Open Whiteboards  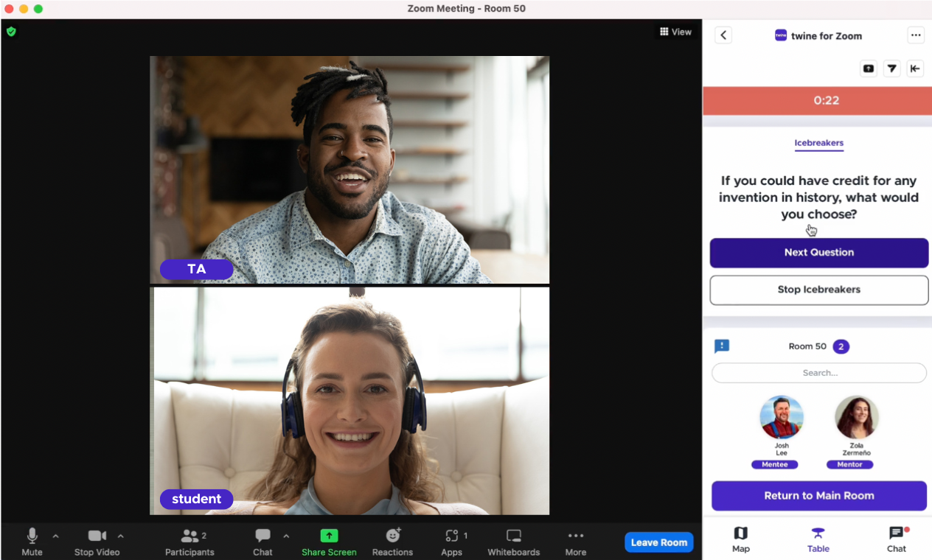(514, 542)
